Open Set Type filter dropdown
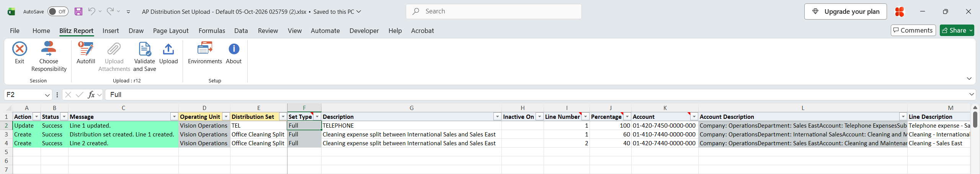 (x=317, y=117)
